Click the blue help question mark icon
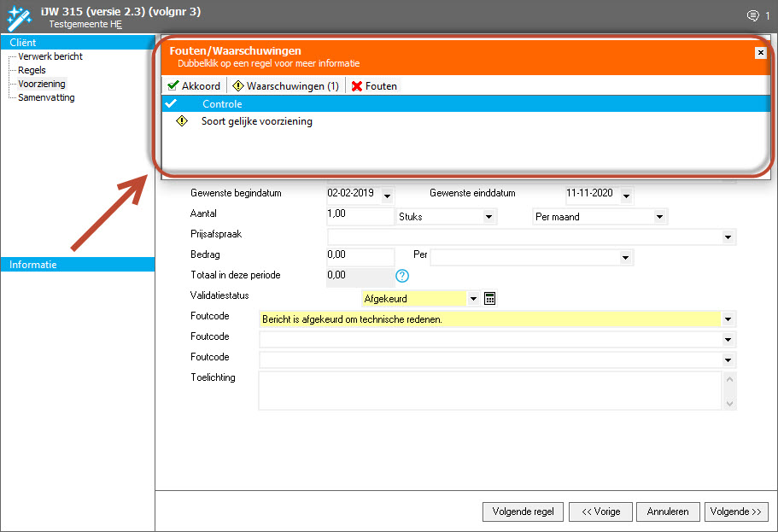The height and width of the screenshot is (532, 778). click(402, 276)
